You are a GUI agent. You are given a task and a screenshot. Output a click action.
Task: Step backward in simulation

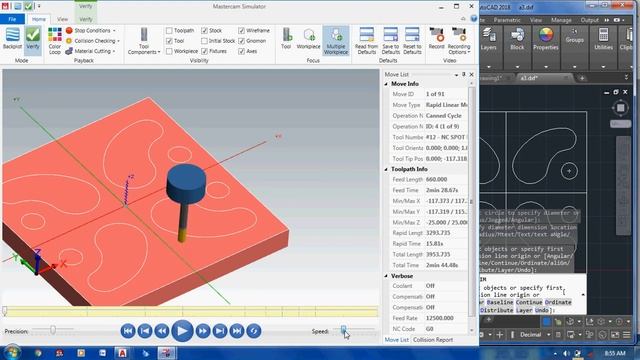pos(162,331)
